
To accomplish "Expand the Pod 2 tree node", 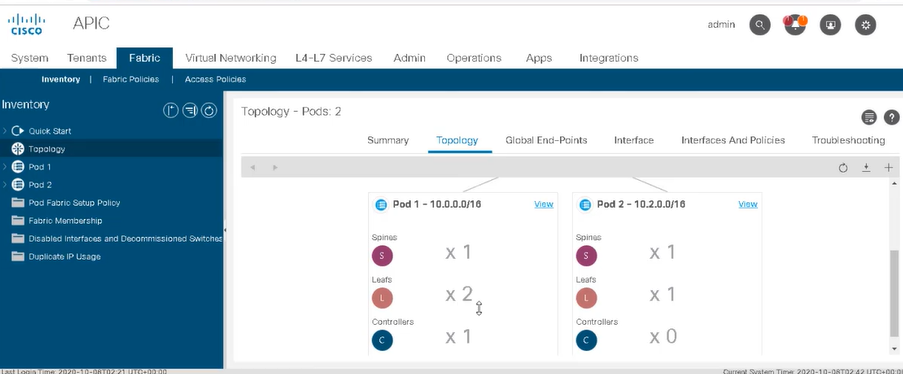I will 5,184.
